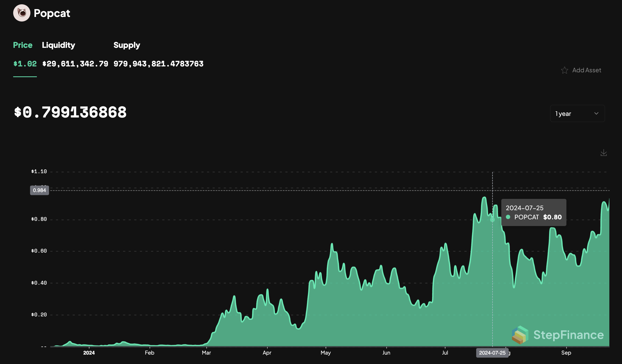The height and width of the screenshot is (364, 622).
Task: Switch to the Liquidity tab
Action: tap(58, 45)
